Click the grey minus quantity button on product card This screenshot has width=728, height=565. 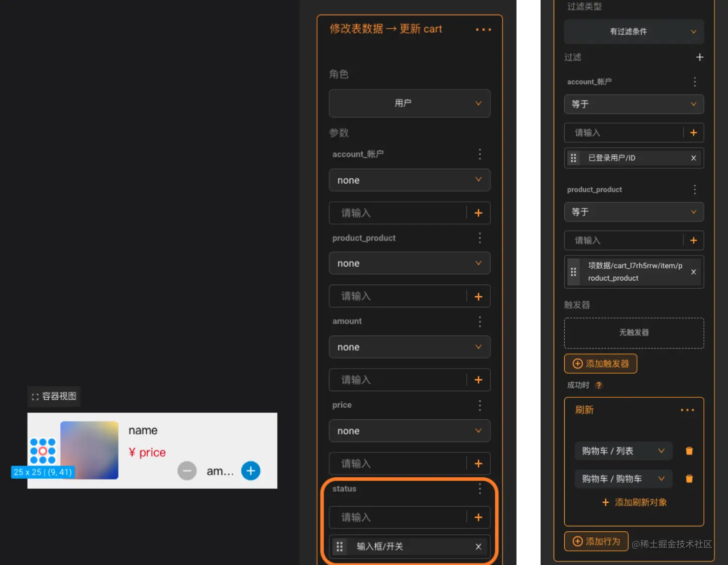pyautogui.click(x=187, y=471)
